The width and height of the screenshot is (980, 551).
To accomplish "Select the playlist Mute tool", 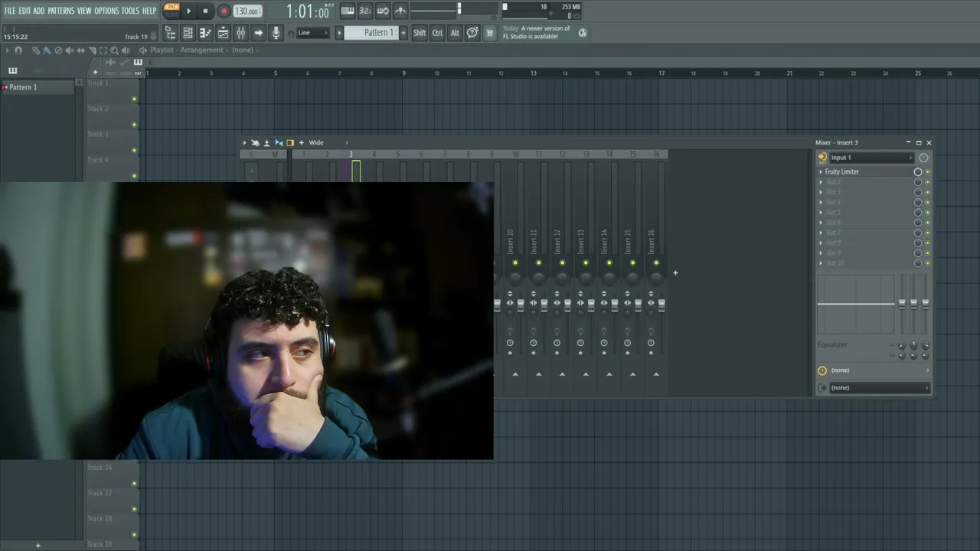I will (x=70, y=51).
